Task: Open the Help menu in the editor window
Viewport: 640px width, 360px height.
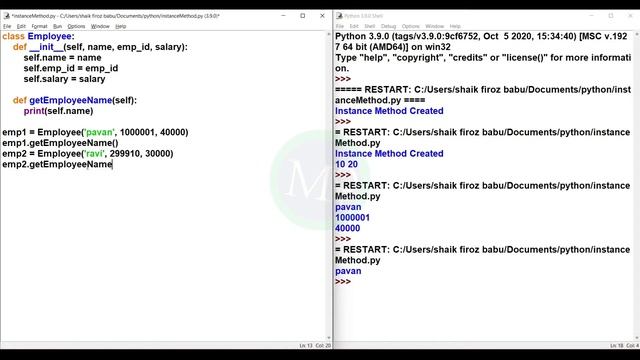Action: point(120,26)
